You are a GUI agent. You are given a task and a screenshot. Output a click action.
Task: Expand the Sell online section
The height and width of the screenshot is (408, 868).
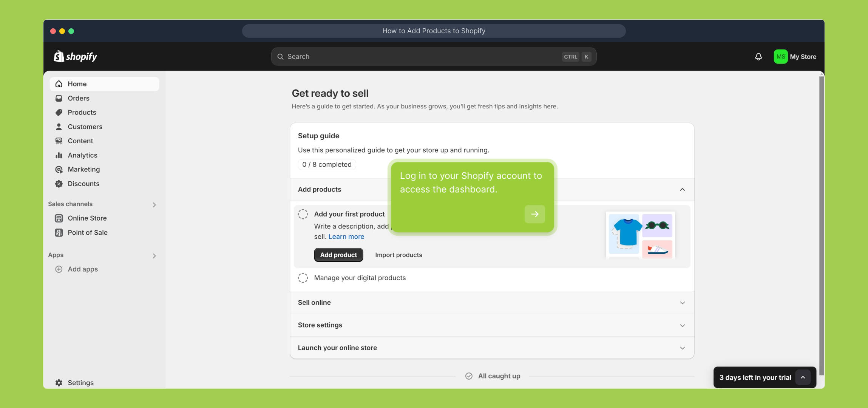coord(682,303)
